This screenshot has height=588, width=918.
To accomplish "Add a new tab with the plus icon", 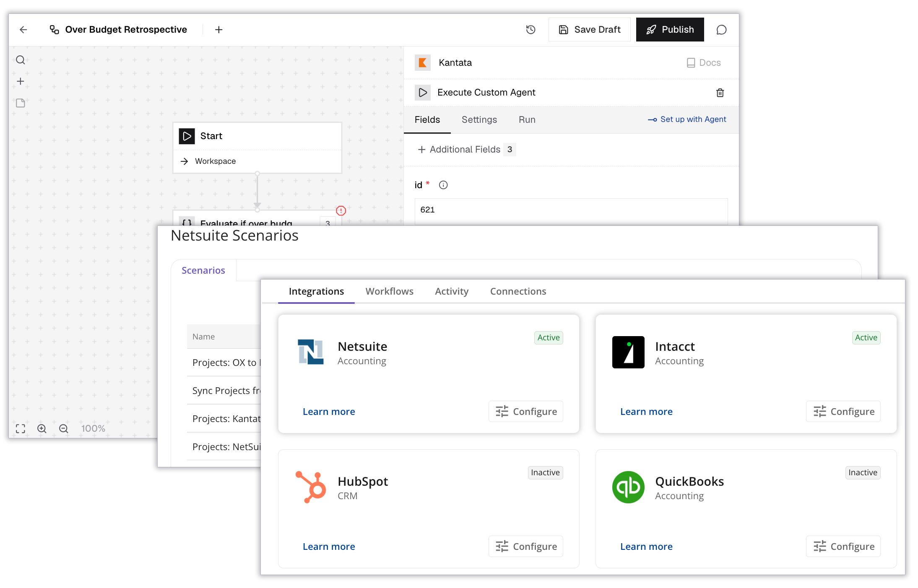I will [x=218, y=30].
